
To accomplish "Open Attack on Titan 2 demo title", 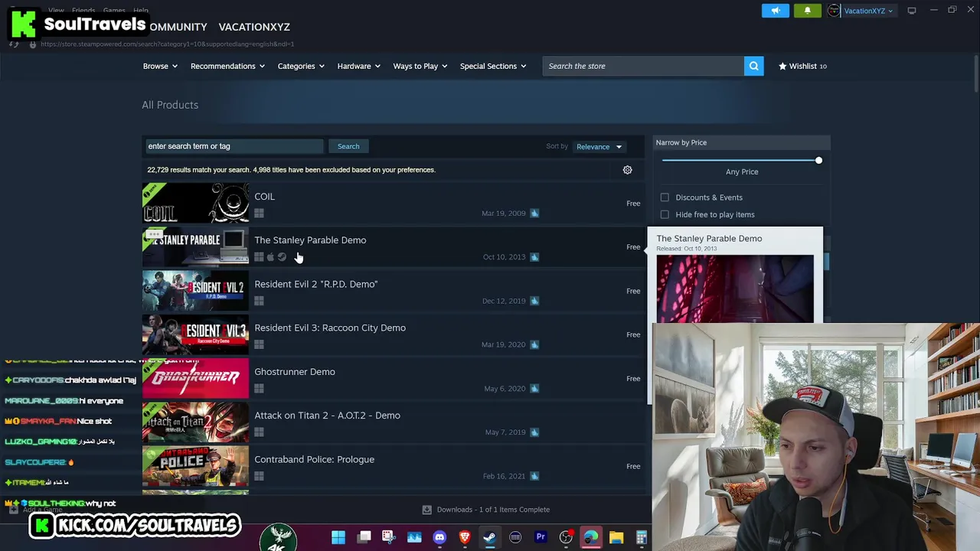I will (327, 416).
